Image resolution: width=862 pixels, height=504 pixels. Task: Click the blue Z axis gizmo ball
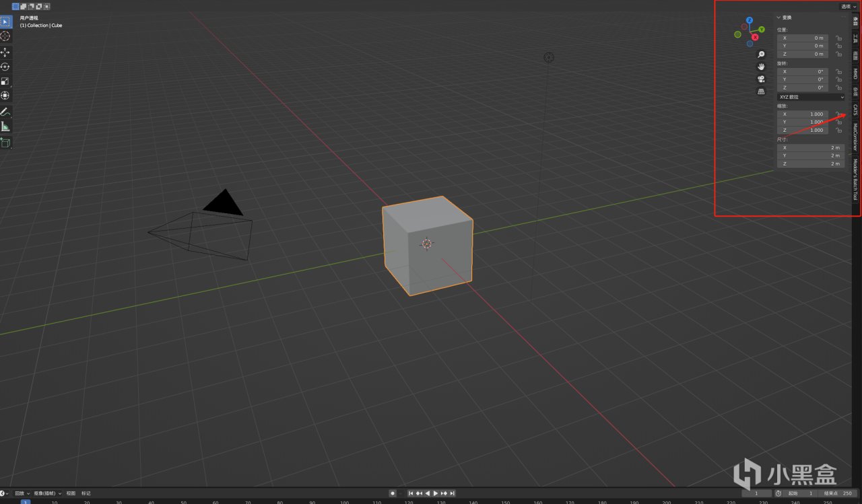[749, 20]
